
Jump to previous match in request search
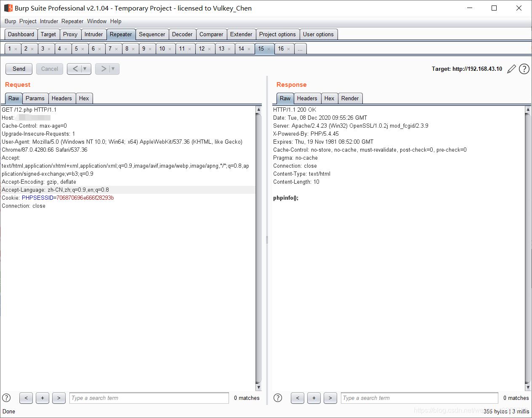26,398
